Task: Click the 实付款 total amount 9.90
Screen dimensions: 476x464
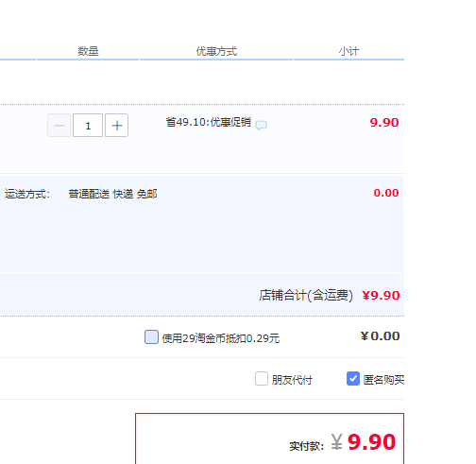Action: click(x=371, y=442)
